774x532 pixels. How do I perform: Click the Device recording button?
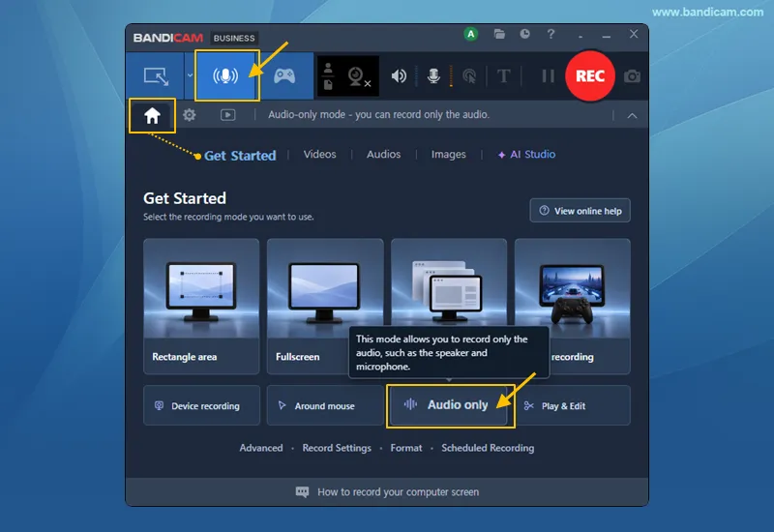coord(201,405)
